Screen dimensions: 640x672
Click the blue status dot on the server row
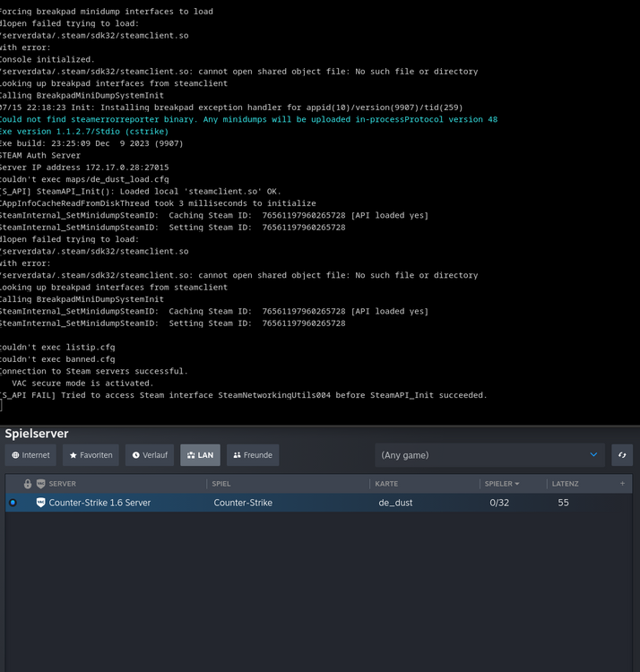click(x=13, y=503)
